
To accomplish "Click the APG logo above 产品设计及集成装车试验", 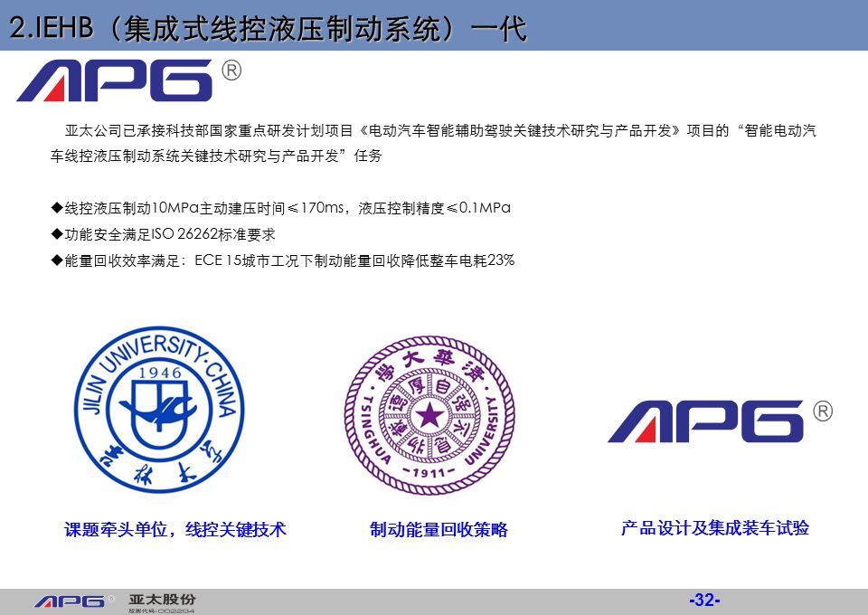I will click(x=720, y=421).
